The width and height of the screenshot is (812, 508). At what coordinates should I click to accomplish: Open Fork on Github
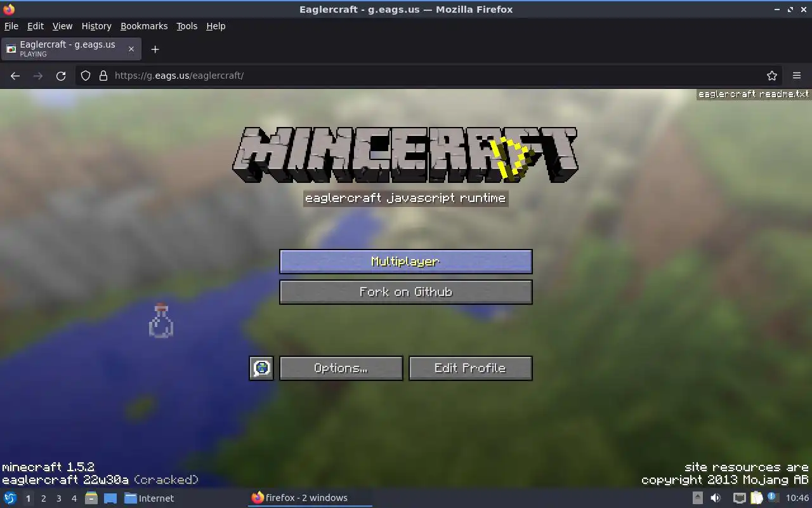[406, 292]
